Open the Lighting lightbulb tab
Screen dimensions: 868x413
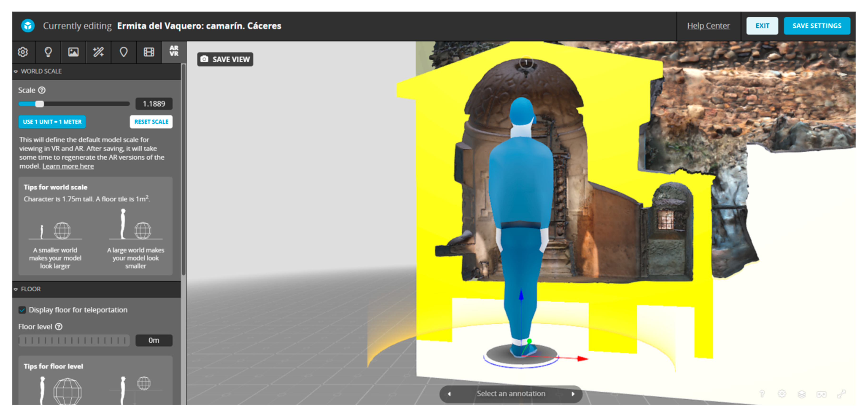pos(48,52)
